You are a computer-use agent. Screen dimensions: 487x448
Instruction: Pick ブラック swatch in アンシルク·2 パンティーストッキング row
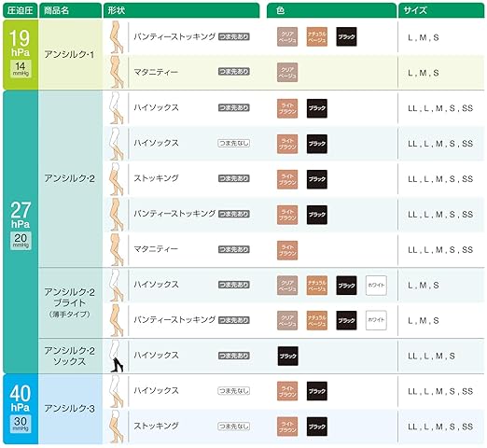click(317, 215)
